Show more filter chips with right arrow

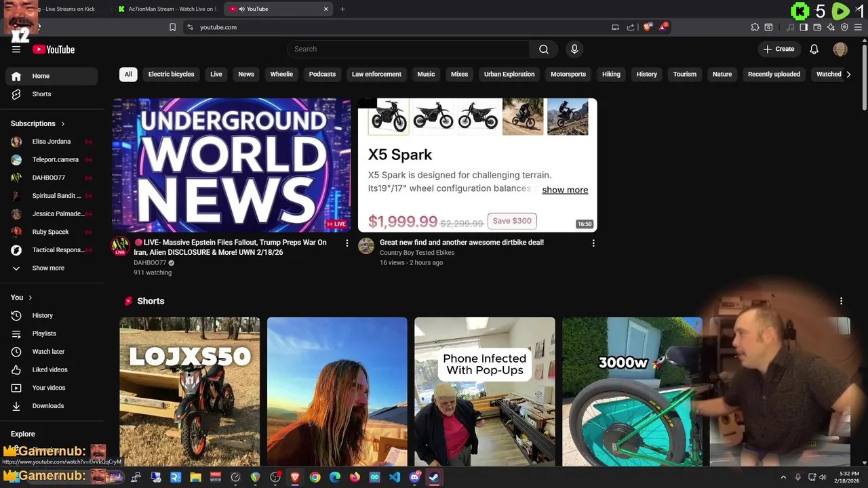(x=848, y=75)
